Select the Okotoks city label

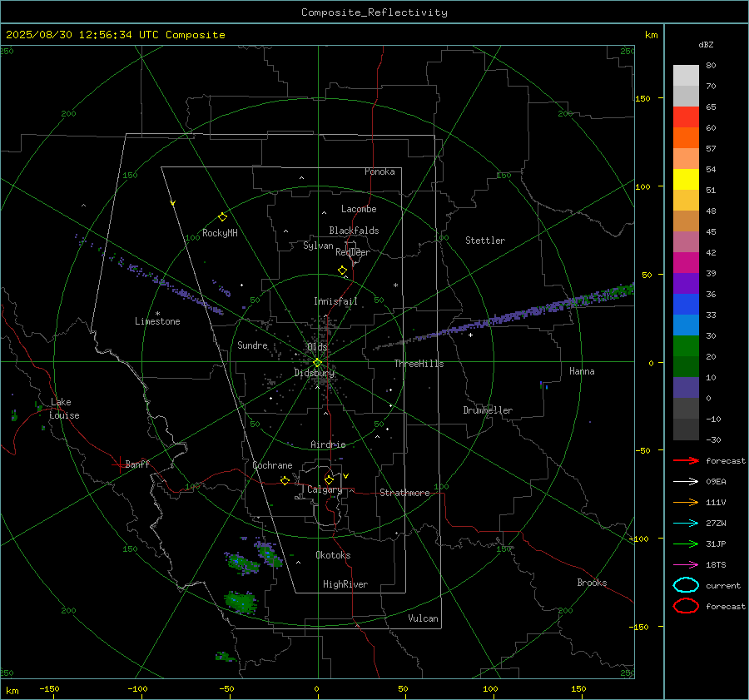pyautogui.click(x=333, y=555)
